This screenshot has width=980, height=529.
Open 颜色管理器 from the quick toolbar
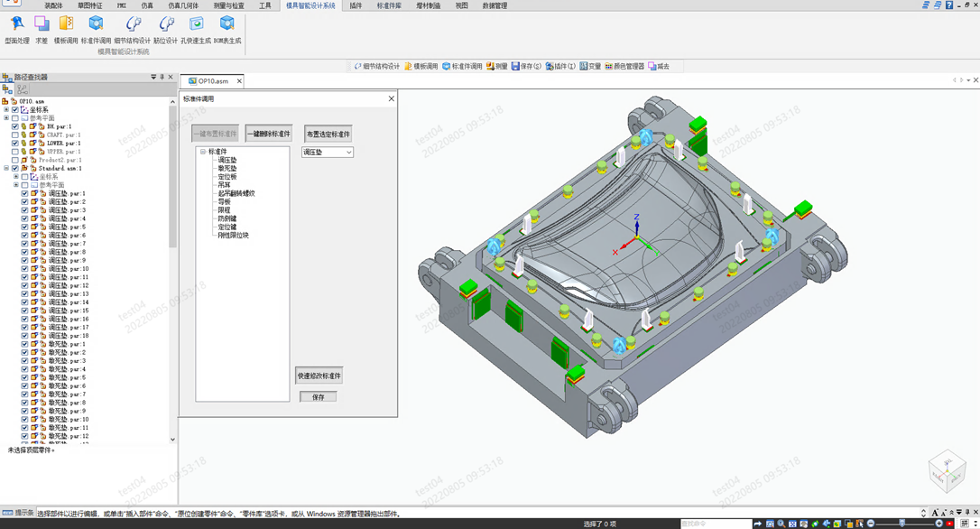tap(624, 66)
